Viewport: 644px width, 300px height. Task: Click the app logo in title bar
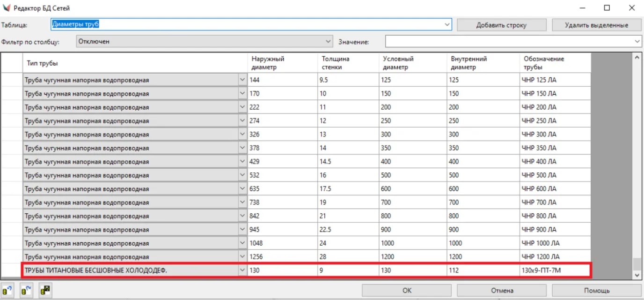[7, 8]
